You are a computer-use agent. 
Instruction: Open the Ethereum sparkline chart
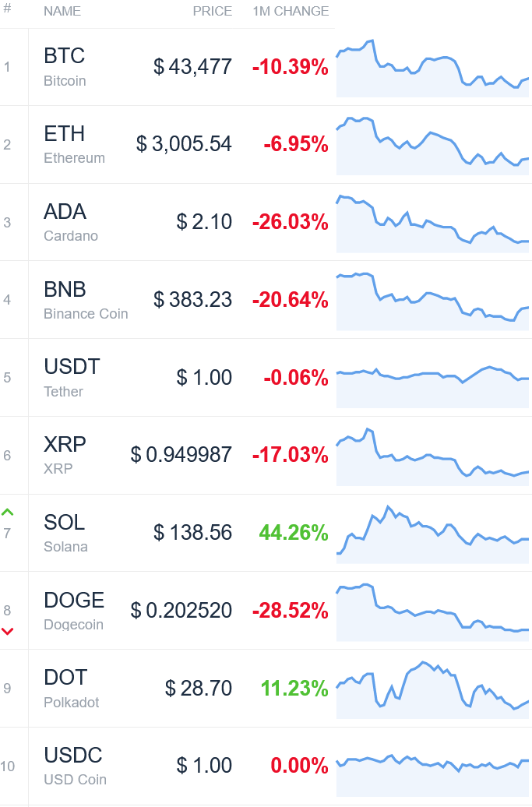(x=433, y=146)
